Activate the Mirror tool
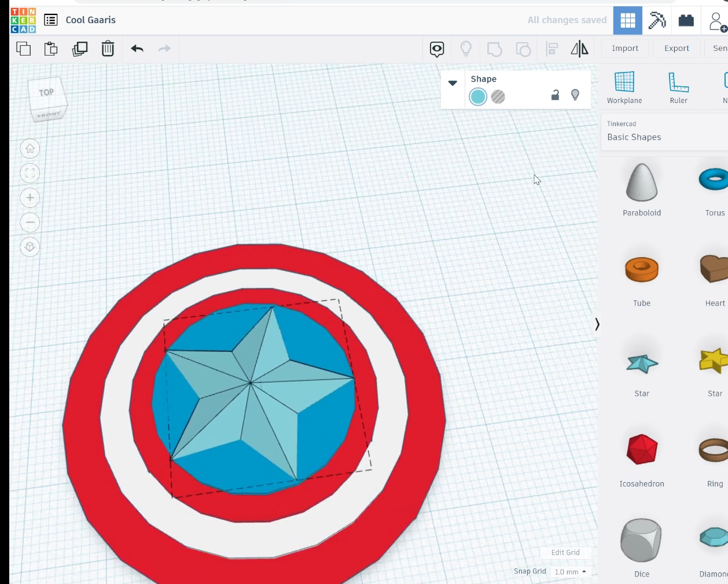Image resolution: width=728 pixels, height=584 pixels. click(x=579, y=49)
